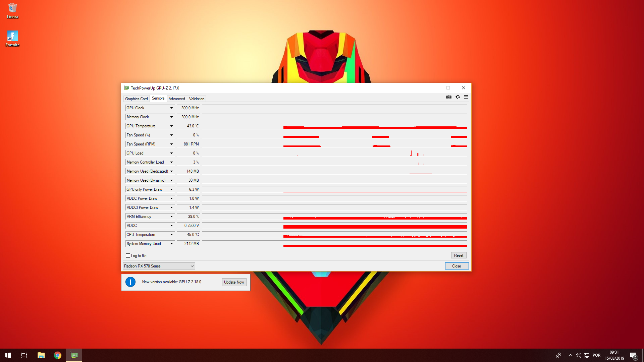The image size is (644, 362).
Task: Open Task View on the taskbar
Action: point(24,355)
